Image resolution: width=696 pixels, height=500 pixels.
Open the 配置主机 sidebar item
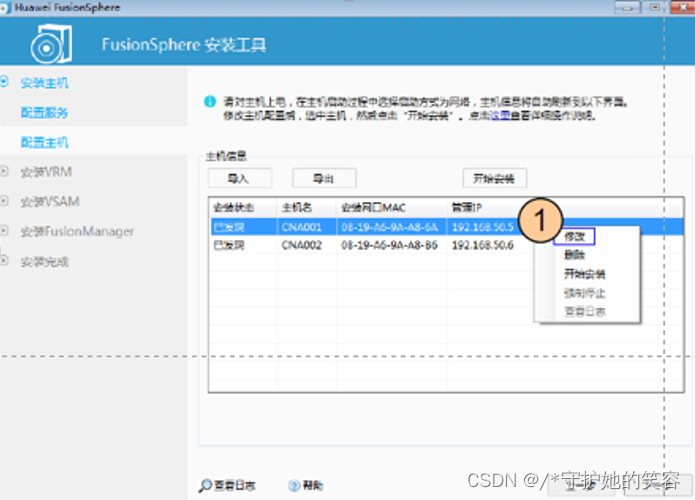coord(44,143)
